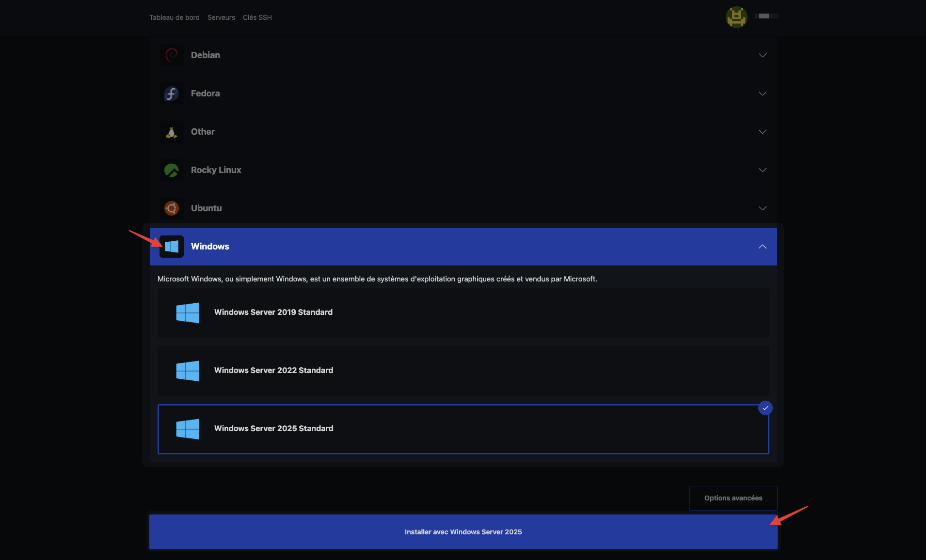The width and height of the screenshot is (926, 560).
Task: Collapse the Windows section chevron
Action: pyautogui.click(x=763, y=247)
